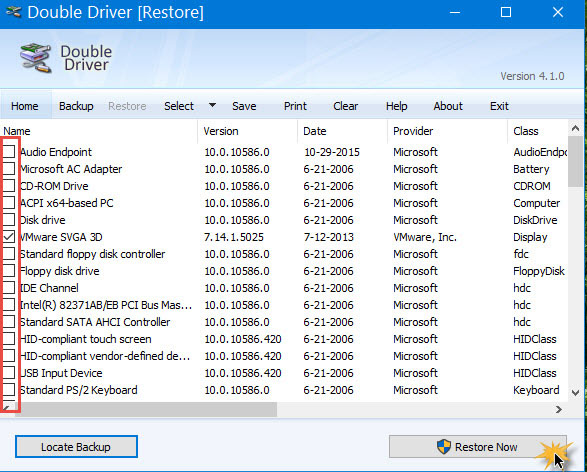Click the Version 4.1.0 label
This screenshot has width=587, height=472.
532,76
